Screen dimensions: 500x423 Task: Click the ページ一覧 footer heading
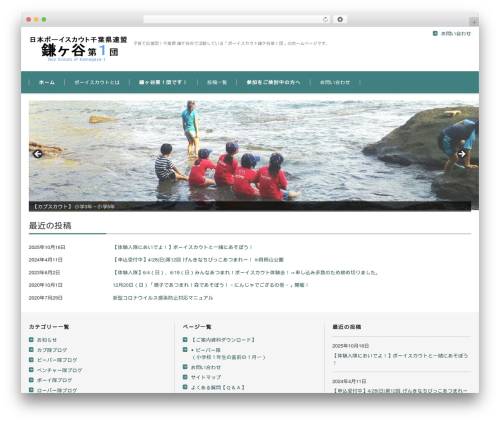pyautogui.click(x=197, y=327)
